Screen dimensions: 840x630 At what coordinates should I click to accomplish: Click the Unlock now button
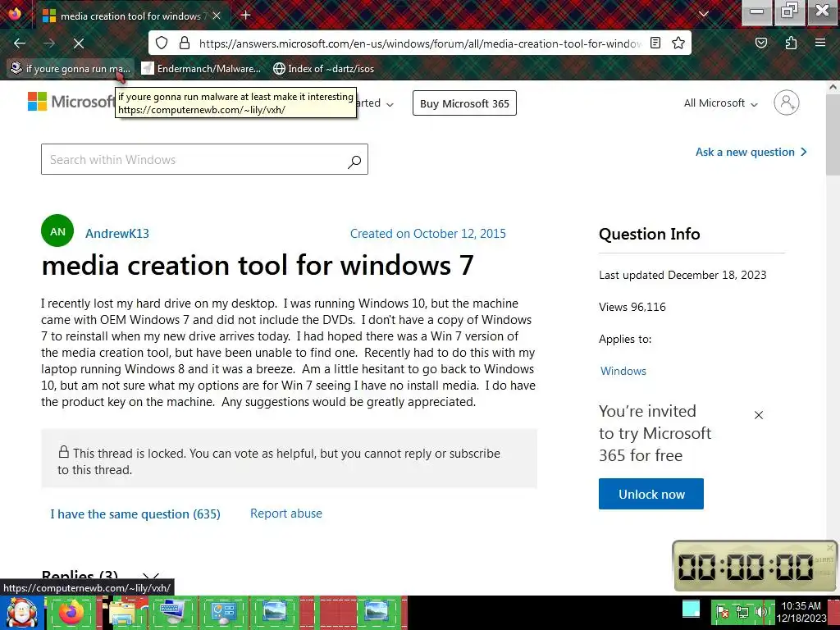pos(651,494)
